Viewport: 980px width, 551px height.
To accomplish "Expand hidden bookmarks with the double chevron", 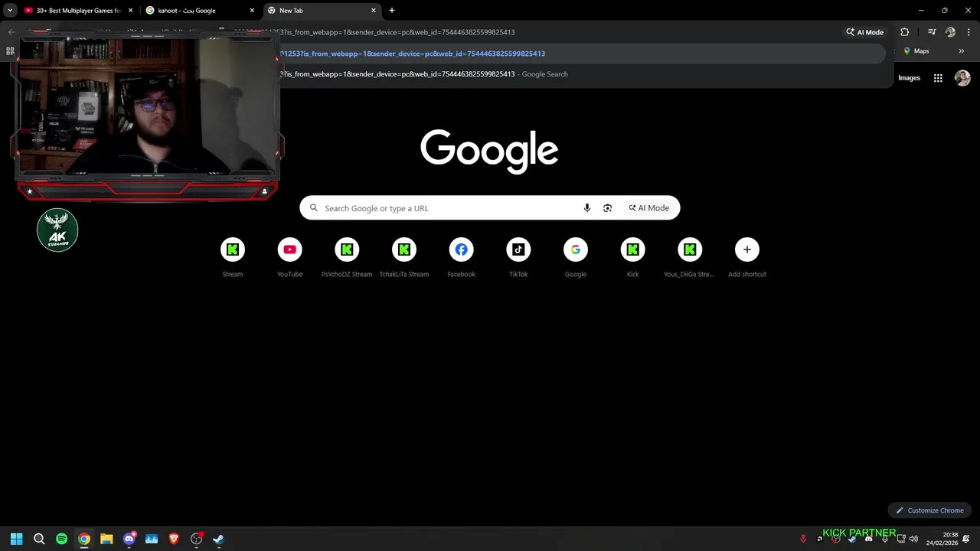I will (x=961, y=51).
